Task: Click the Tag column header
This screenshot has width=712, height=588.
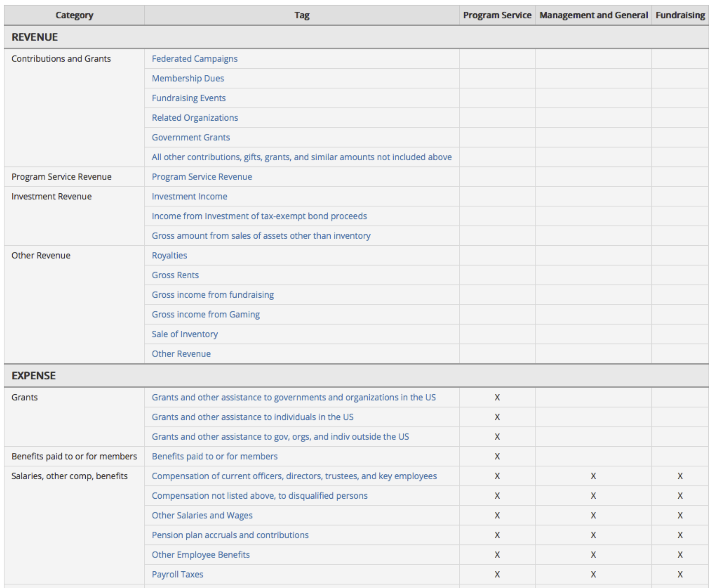Action: click(x=302, y=15)
